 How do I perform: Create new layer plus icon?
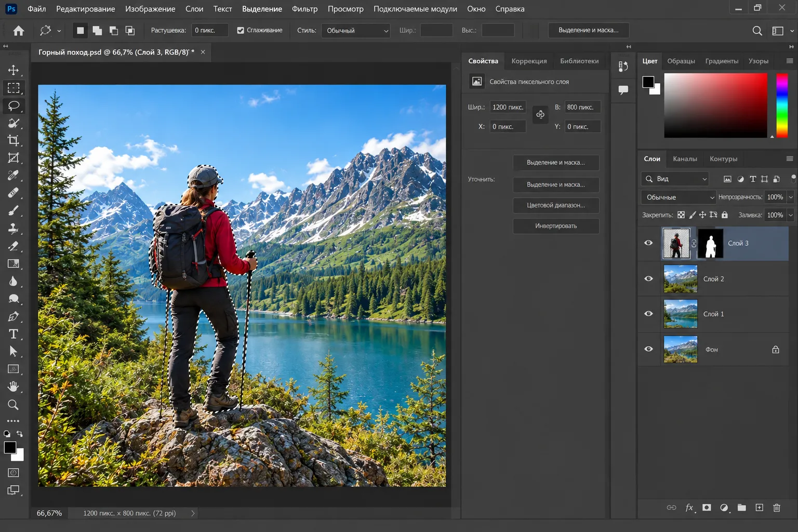[759, 508]
